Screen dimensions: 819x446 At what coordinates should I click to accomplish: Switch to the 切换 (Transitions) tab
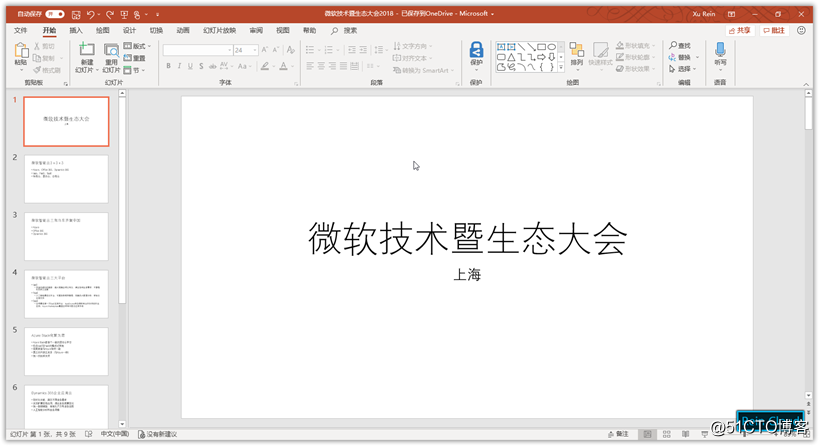[156, 30]
